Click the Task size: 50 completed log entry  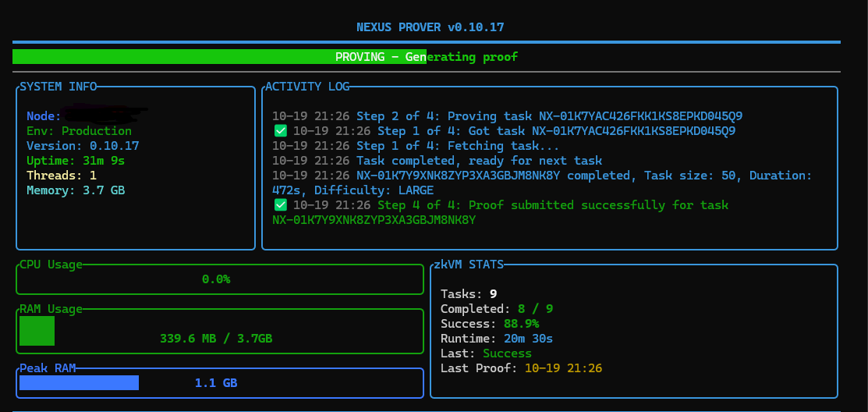542,176
